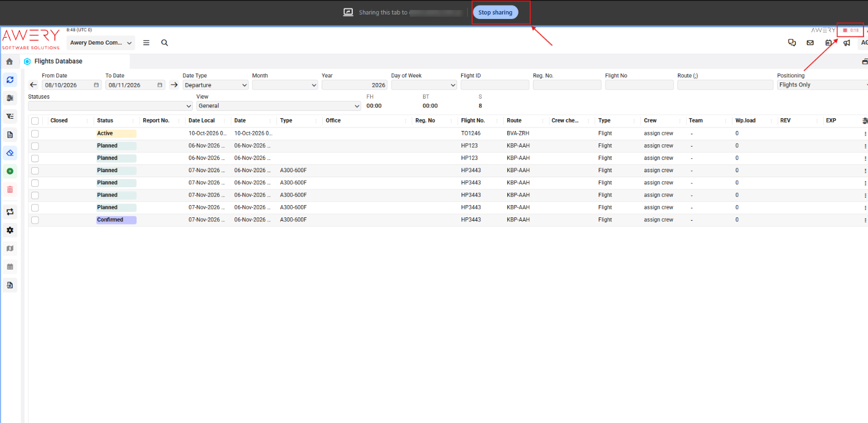Click the map icon in the sidebar

(x=9, y=249)
